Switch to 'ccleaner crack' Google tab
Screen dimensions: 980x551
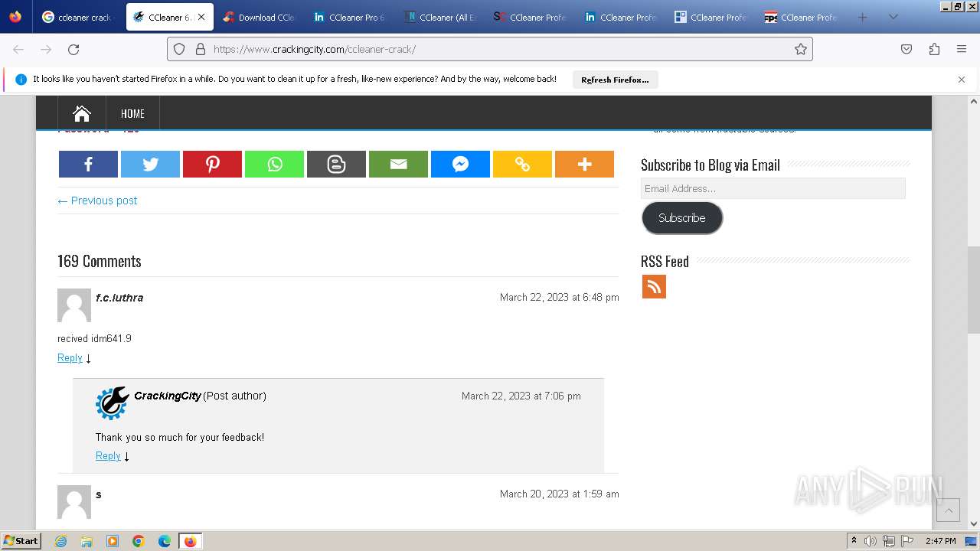point(78,17)
